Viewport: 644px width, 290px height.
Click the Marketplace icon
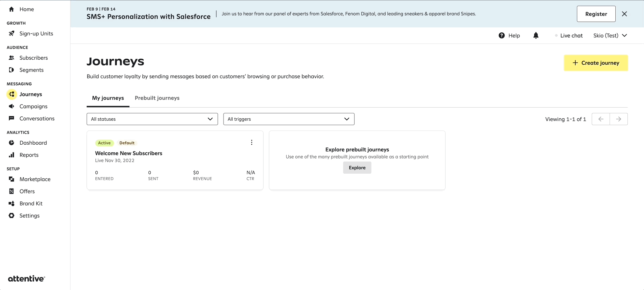tap(11, 179)
